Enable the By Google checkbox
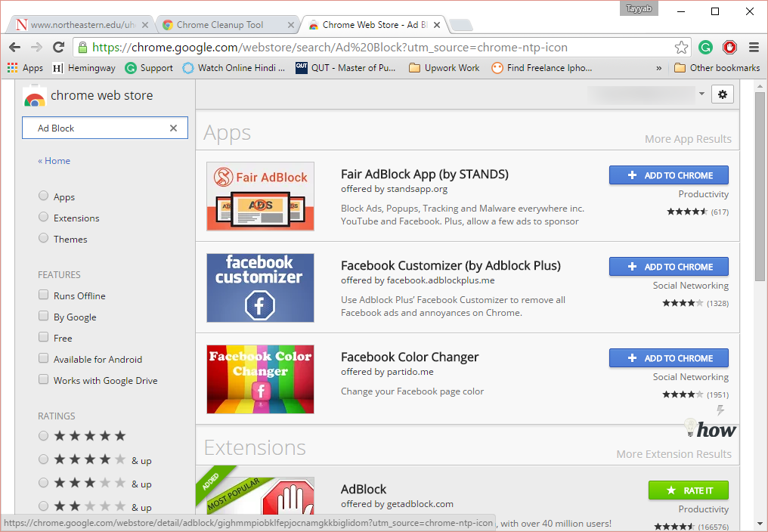This screenshot has height=532, width=768. point(44,316)
